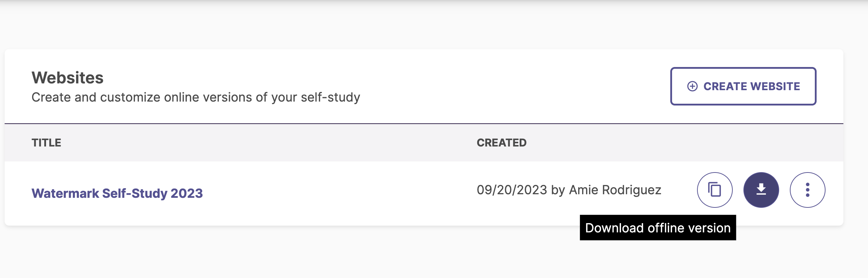Image resolution: width=868 pixels, height=278 pixels.
Task: Show more actions for Watermark Self-Study 2023
Action: click(x=807, y=190)
